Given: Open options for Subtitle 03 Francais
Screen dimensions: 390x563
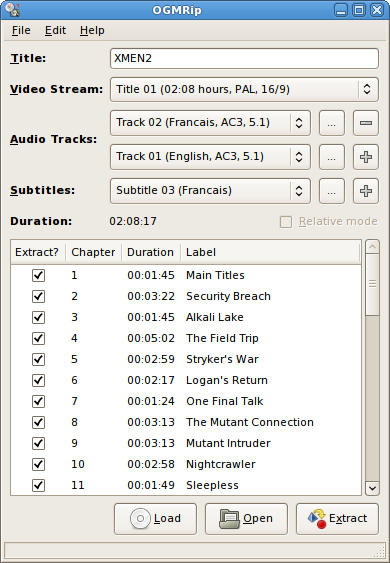Looking at the screenshot, I should coord(332,191).
